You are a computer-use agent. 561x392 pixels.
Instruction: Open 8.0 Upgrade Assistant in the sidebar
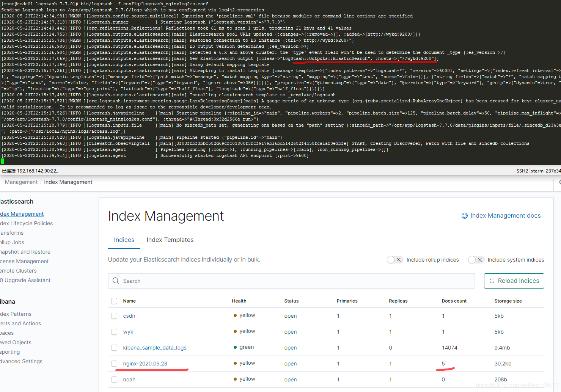coord(25,280)
